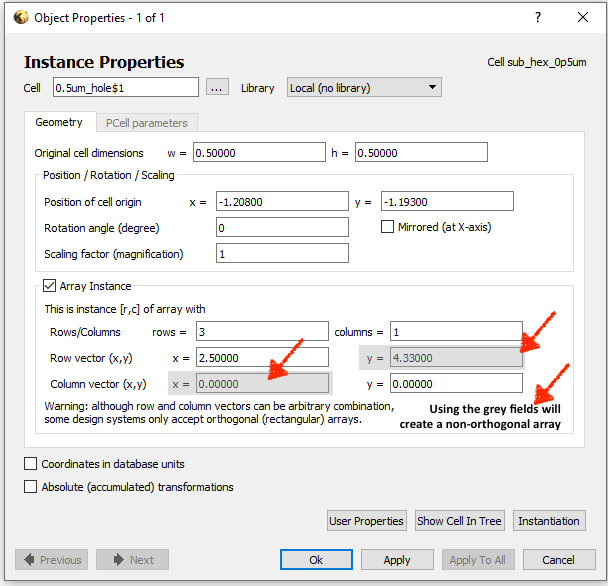This screenshot has width=608, height=586.
Task: Click the Scaling factor field
Action: point(282,253)
